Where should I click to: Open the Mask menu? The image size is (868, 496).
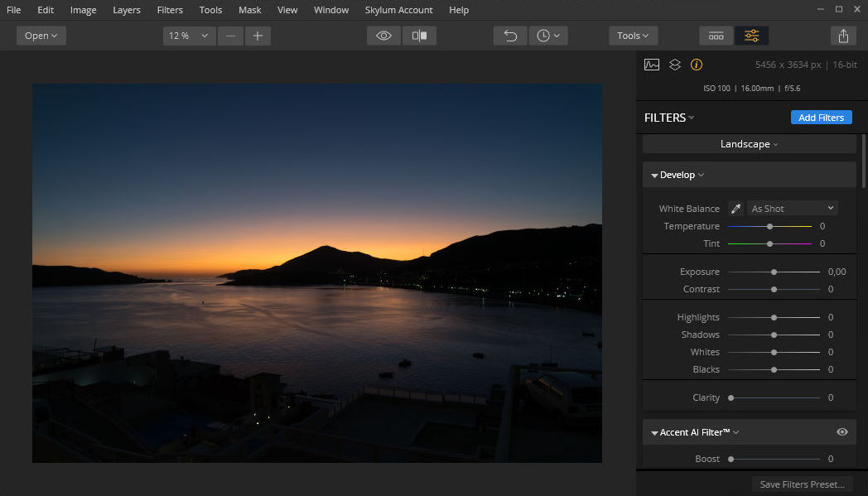(x=249, y=10)
